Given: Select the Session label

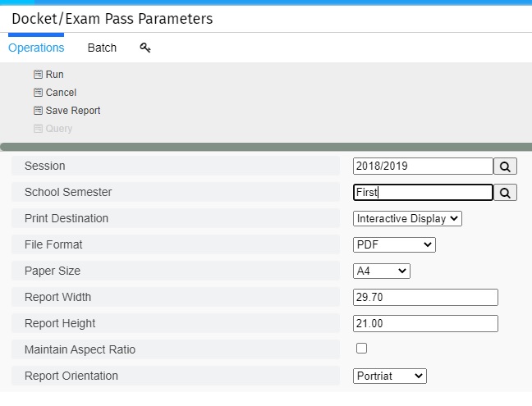Looking at the screenshot, I should pyautogui.click(x=45, y=166).
